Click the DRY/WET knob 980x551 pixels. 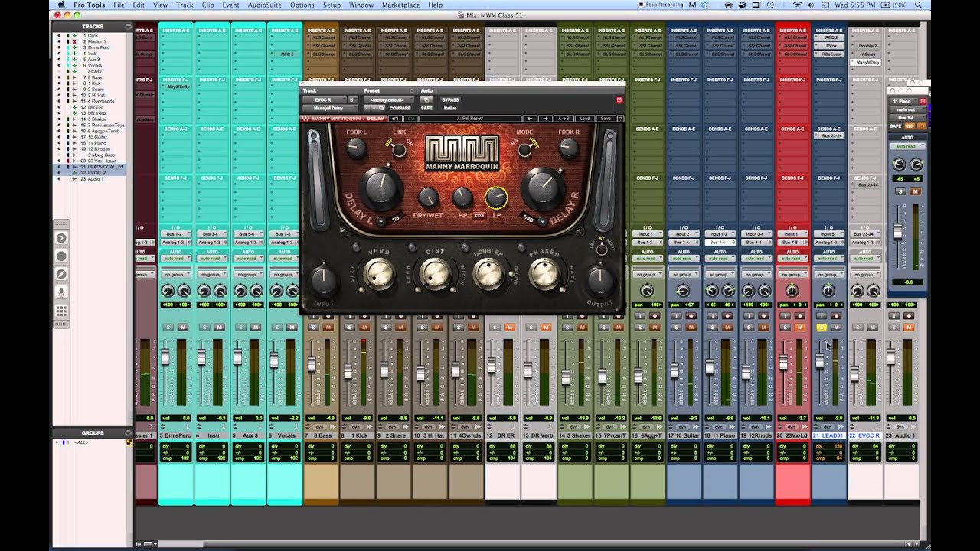[429, 198]
